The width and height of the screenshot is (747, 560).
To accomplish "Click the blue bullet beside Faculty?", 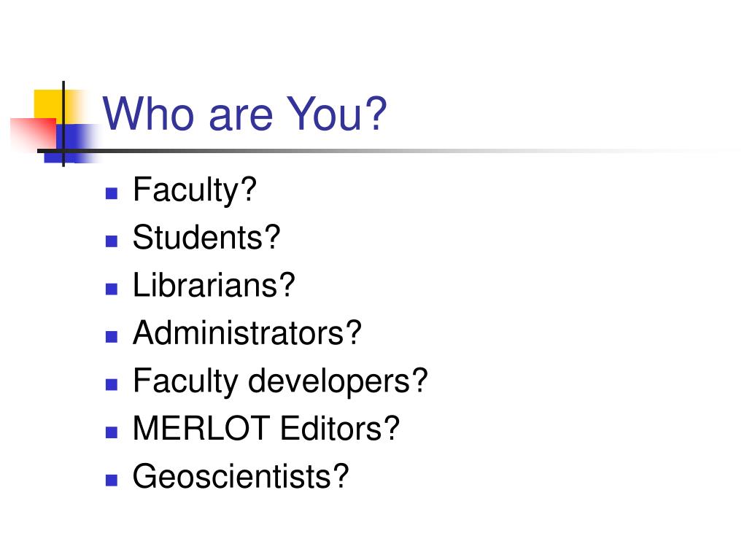I will coord(112,193).
